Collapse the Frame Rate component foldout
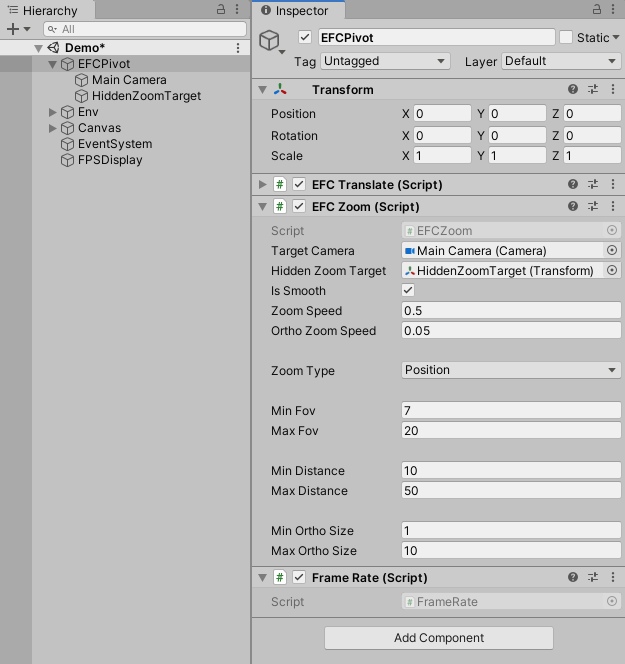 (x=263, y=578)
